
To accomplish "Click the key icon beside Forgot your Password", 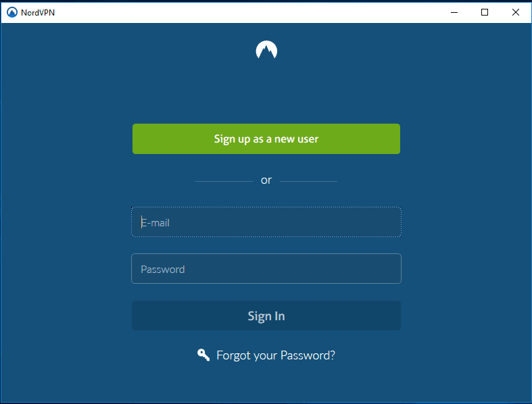I will [x=203, y=355].
